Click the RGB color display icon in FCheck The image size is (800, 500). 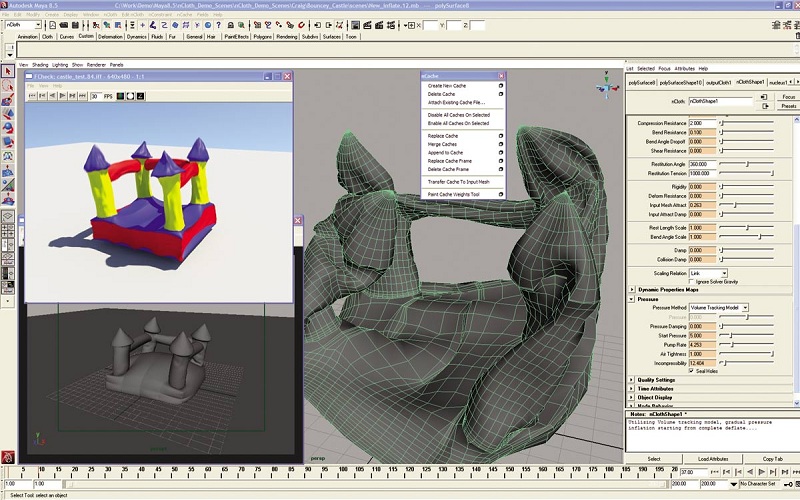[120, 96]
